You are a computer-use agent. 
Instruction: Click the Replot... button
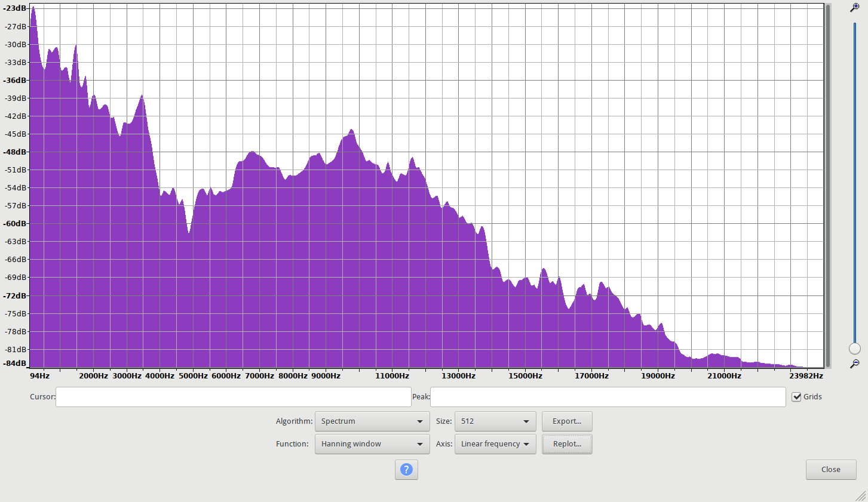567,444
